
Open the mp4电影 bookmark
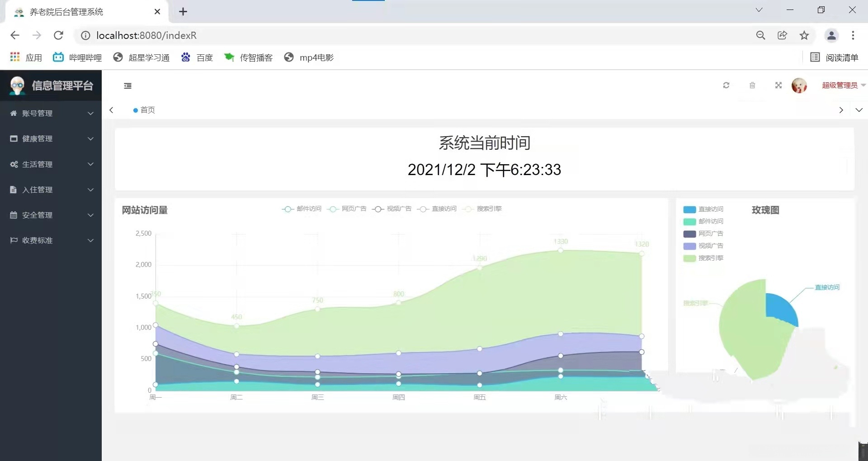309,57
